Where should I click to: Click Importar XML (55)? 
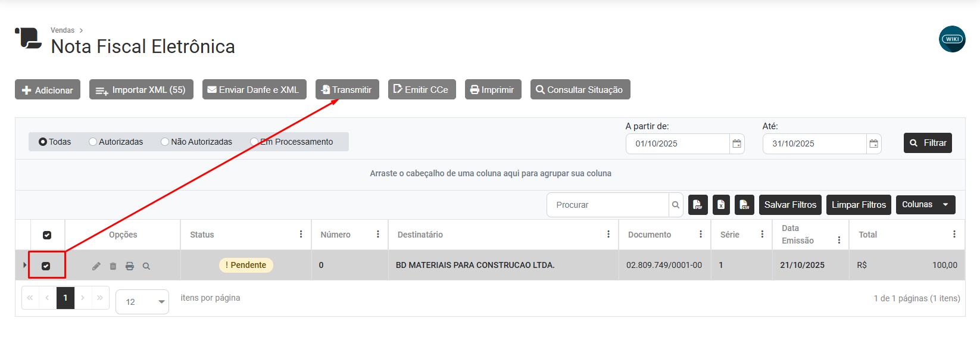141,90
